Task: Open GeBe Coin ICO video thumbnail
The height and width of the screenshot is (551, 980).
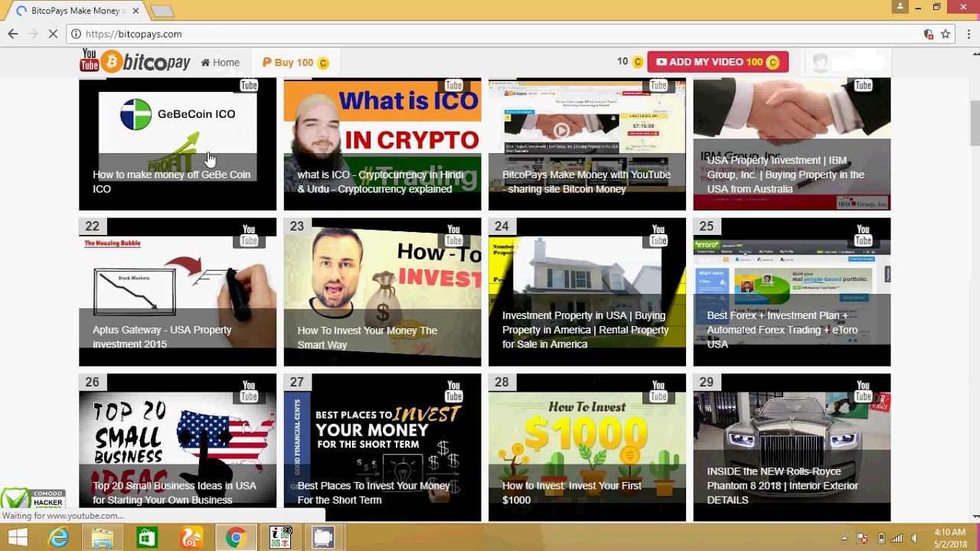Action: tap(178, 144)
